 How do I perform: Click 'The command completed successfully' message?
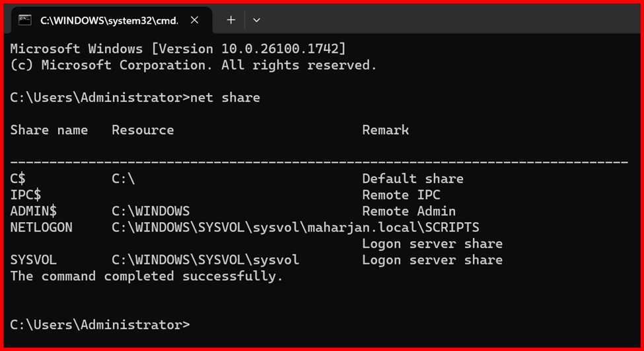[147, 276]
